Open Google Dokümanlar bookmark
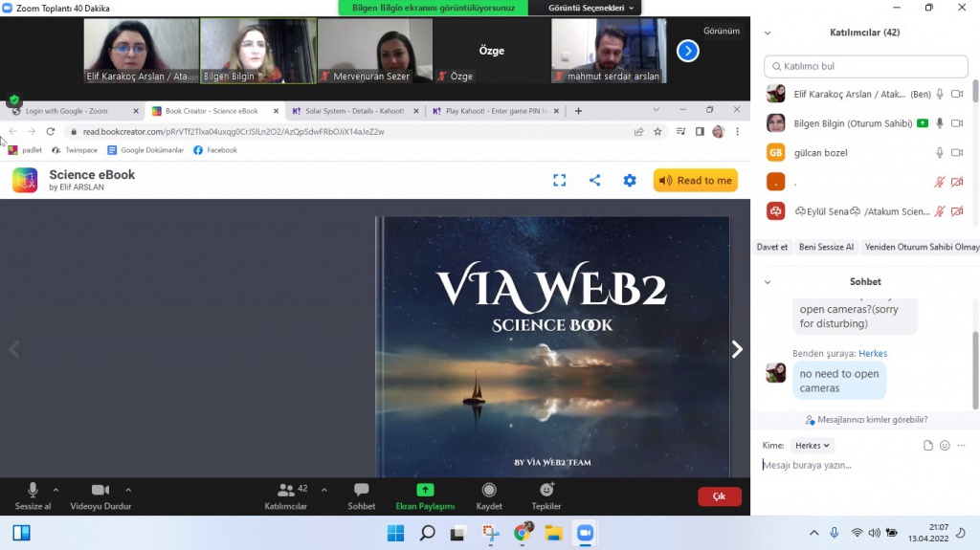The image size is (980, 550). (x=145, y=150)
